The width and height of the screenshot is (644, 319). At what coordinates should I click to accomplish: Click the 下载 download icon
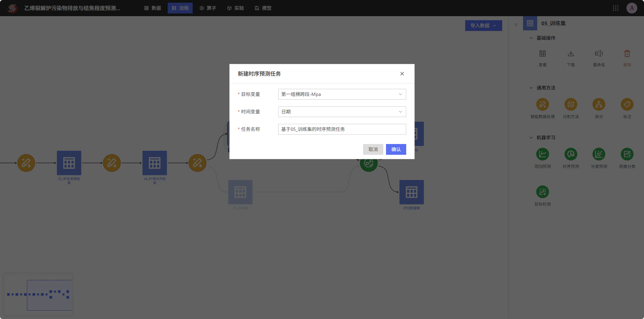click(571, 54)
